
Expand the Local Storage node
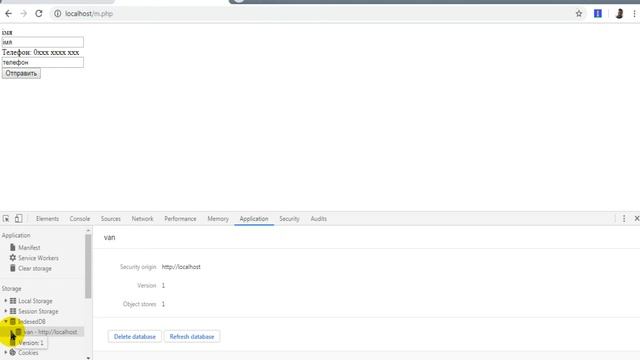pyautogui.click(x=6, y=301)
